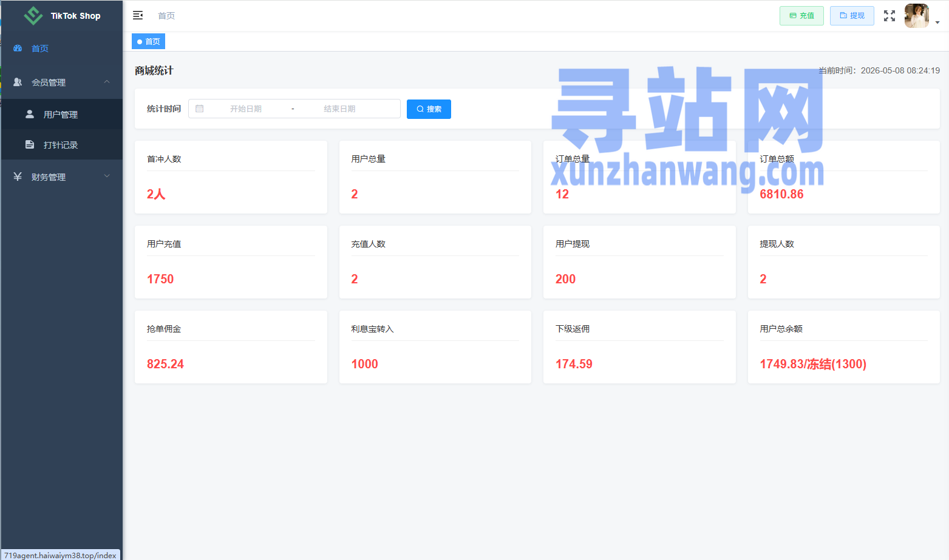Image resolution: width=949 pixels, height=560 pixels.
Task: Click the 首页 breadcrumb in header
Action: (x=166, y=16)
